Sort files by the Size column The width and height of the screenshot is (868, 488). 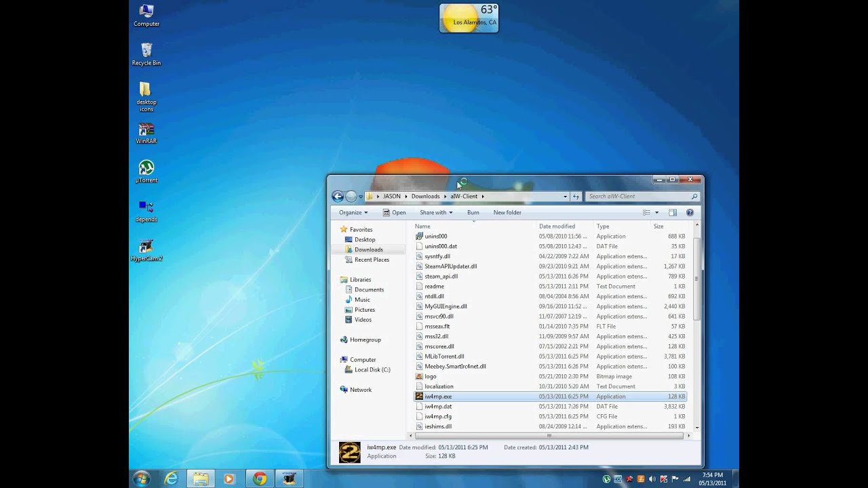coord(669,226)
